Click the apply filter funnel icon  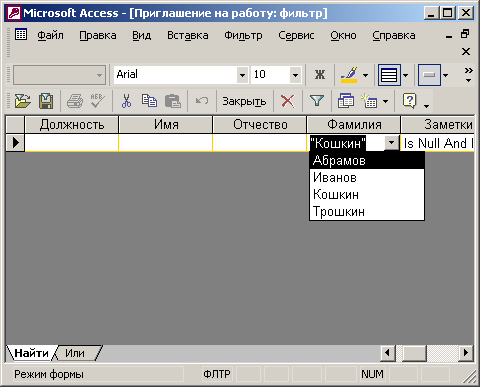(317, 101)
